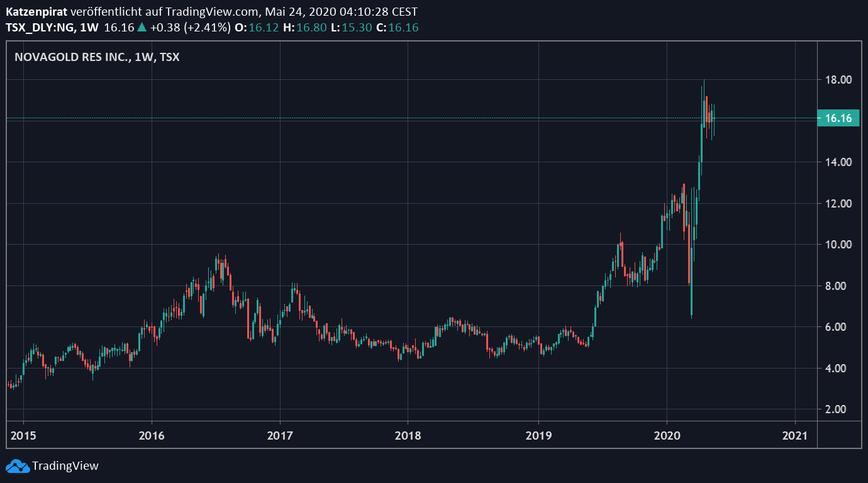The image size is (868, 483).
Task: Click the close value C:16.16
Action: [x=398, y=27]
